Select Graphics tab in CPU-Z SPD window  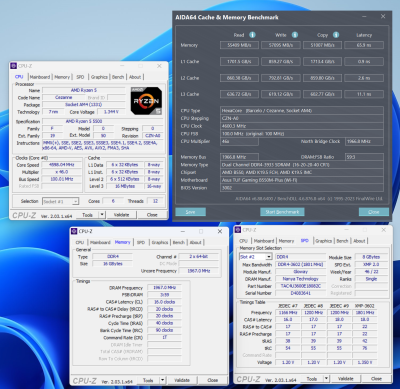click(x=323, y=241)
